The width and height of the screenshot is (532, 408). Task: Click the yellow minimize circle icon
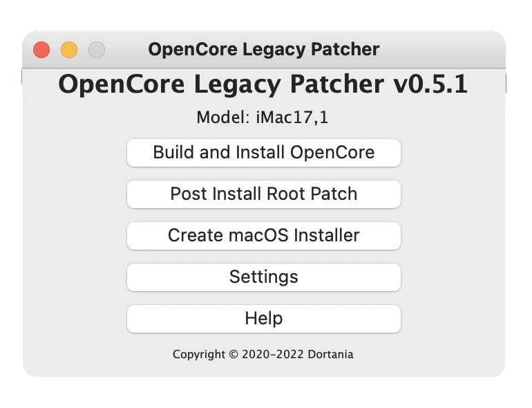coord(69,50)
